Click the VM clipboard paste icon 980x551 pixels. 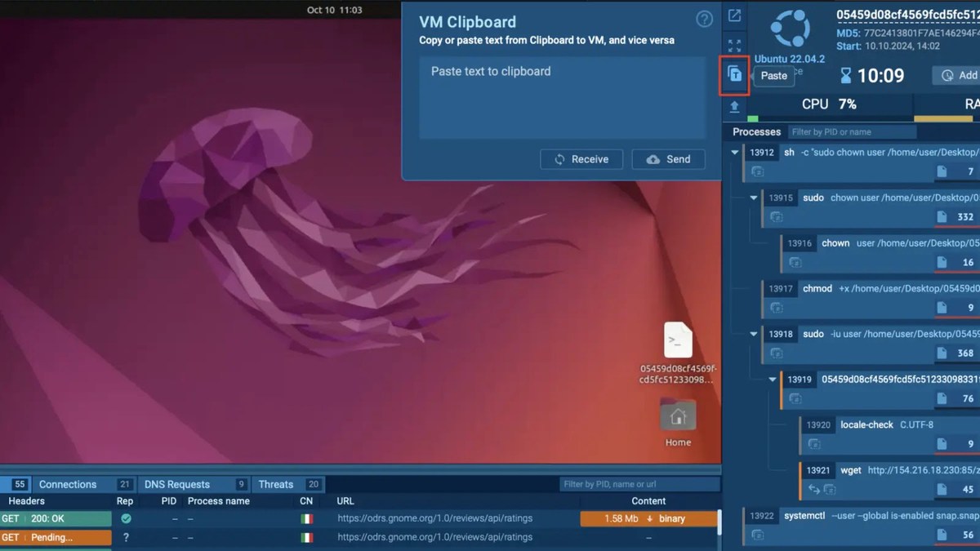(733, 74)
